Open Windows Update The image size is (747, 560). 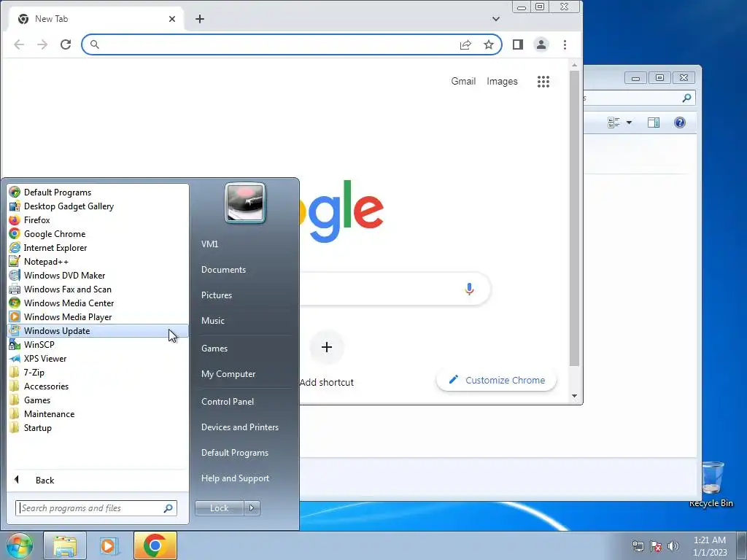pos(98,330)
